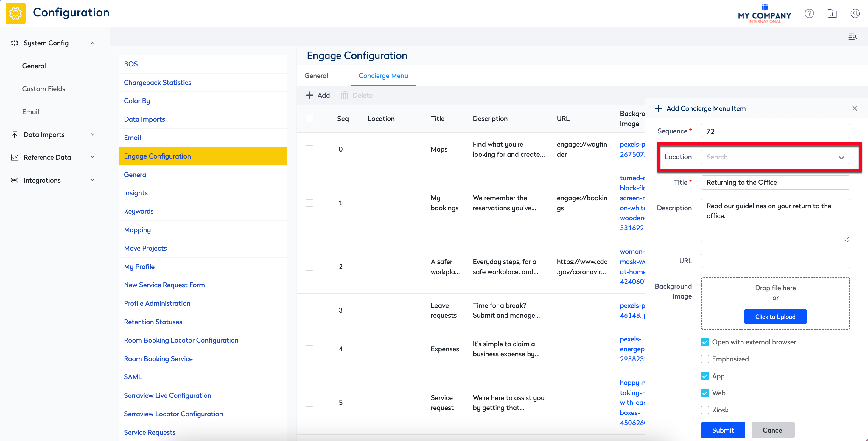
Task: Enable the Emphasized checkbox
Action: click(x=705, y=359)
